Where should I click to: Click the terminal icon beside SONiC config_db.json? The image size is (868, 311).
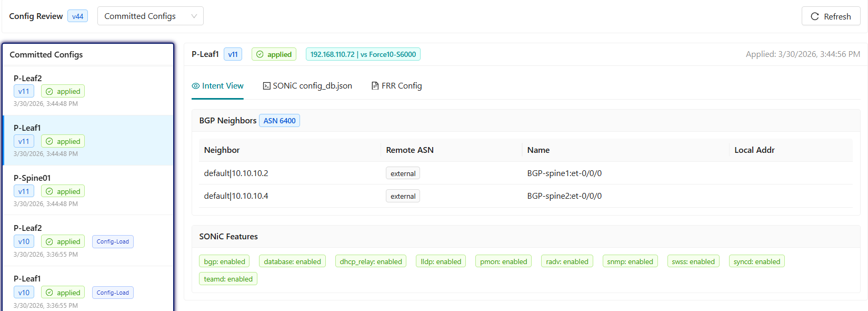point(266,86)
